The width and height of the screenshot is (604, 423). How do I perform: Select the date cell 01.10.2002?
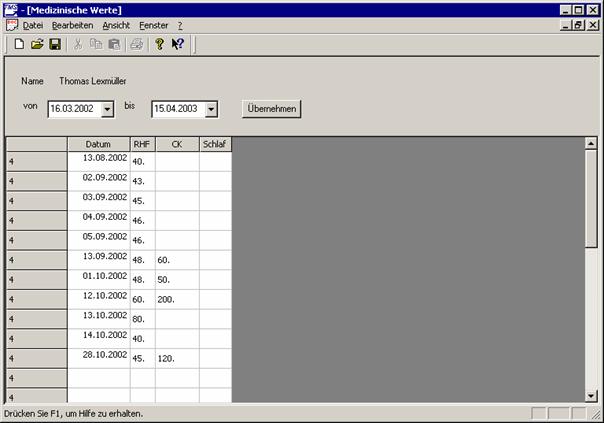tap(99, 280)
